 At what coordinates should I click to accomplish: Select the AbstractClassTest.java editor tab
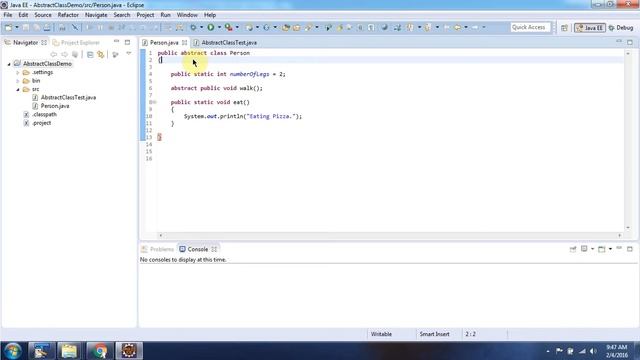pos(225,42)
